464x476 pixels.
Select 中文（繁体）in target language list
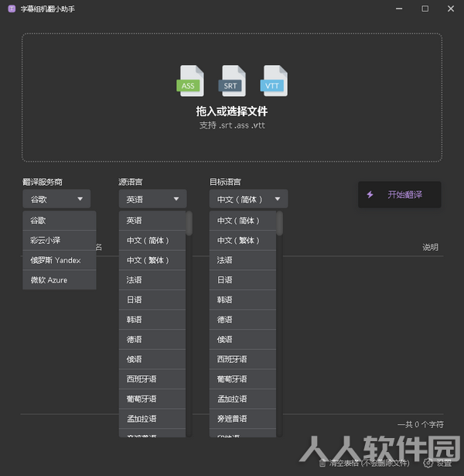point(243,240)
